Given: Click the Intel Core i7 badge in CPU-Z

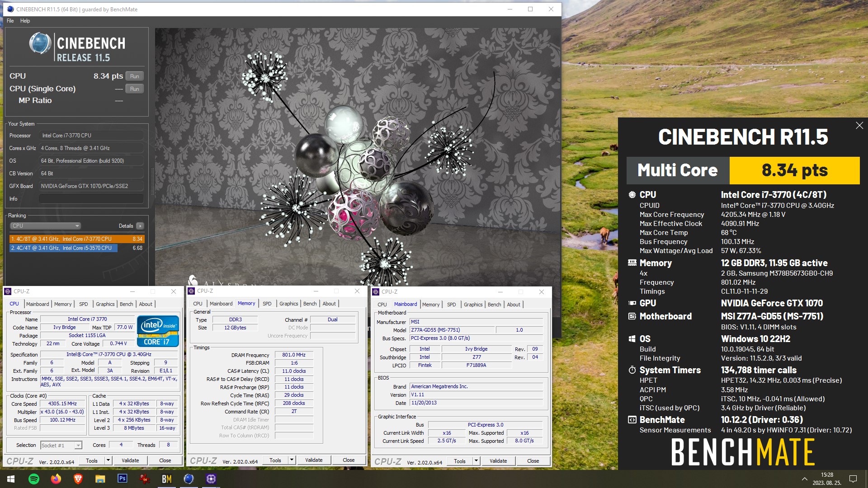Looking at the screenshot, I should point(158,331).
